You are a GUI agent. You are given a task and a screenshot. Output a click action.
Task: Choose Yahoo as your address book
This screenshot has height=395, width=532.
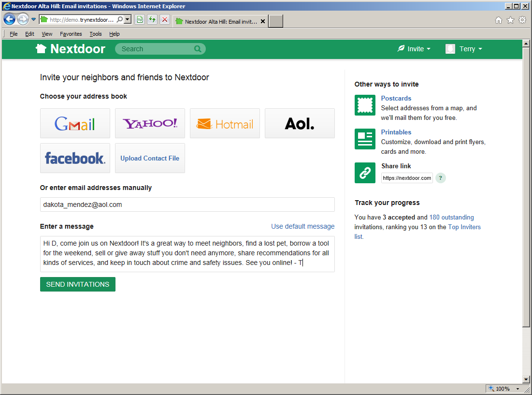click(x=150, y=123)
